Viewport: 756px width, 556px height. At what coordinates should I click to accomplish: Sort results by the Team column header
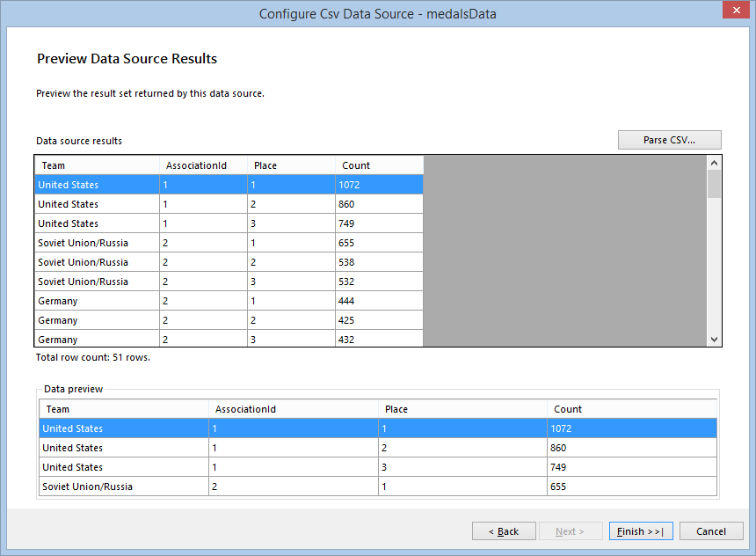[x=96, y=165]
